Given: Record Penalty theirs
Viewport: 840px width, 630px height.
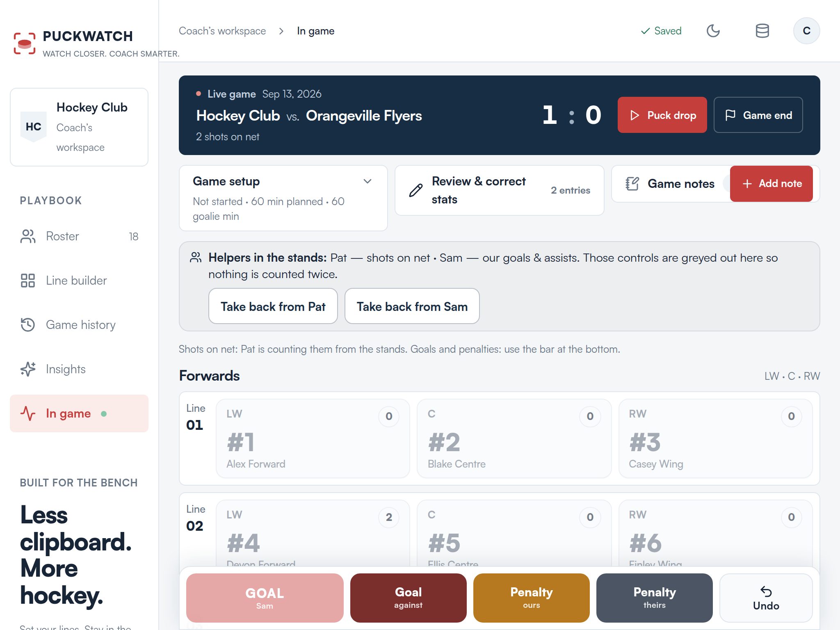Looking at the screenshot, I should point(654,598).
